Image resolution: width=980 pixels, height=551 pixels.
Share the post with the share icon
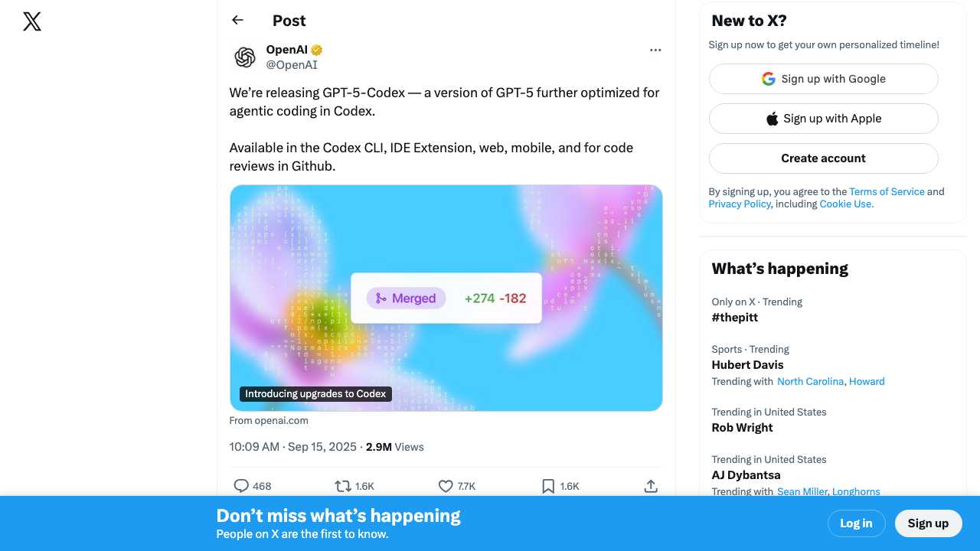pos(650,486)
